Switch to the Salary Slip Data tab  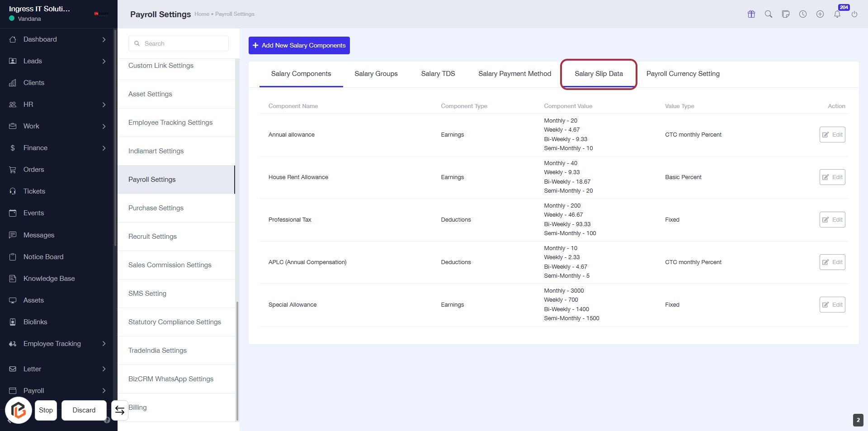pyautogui.click(x=599, y=74)
